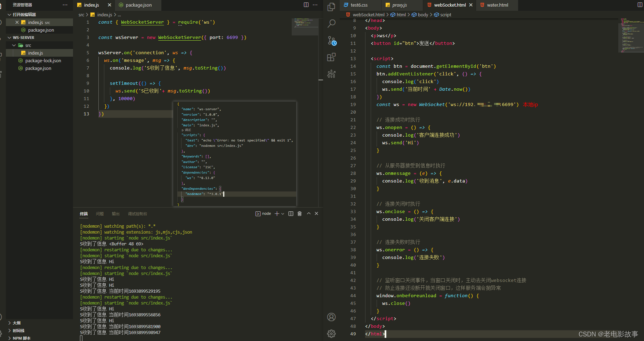Click script breadcrumb segment

pyautogui.click(x=445, y=15)
